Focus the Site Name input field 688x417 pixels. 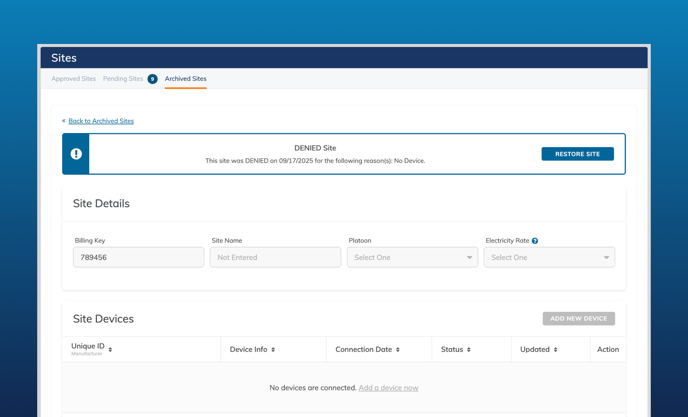[x=275, y=257]
